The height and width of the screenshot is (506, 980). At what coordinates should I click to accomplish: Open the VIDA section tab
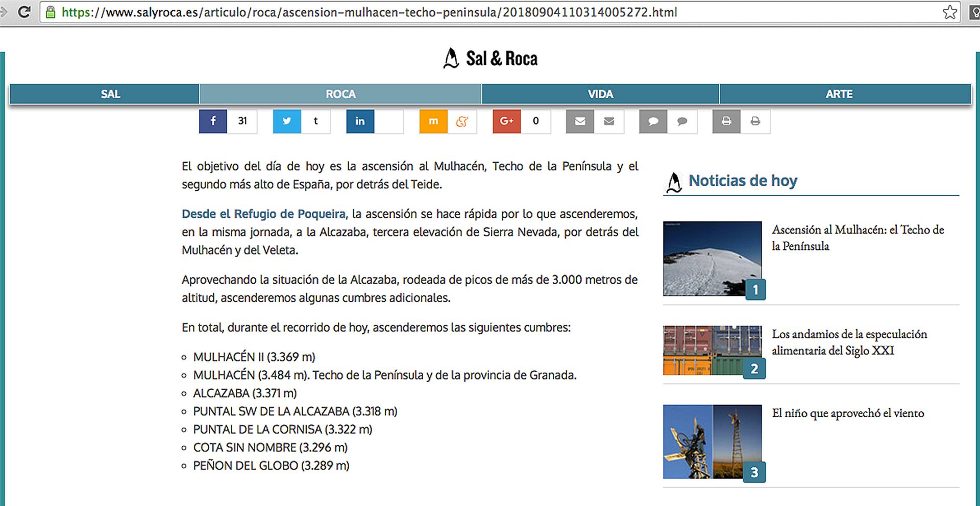coord(600,94)
